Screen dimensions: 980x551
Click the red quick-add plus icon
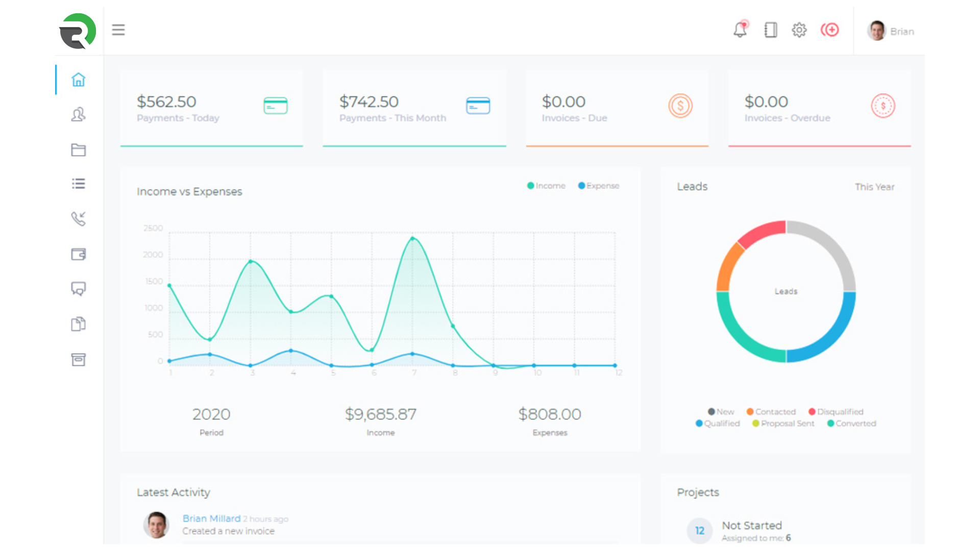[830, 30]
